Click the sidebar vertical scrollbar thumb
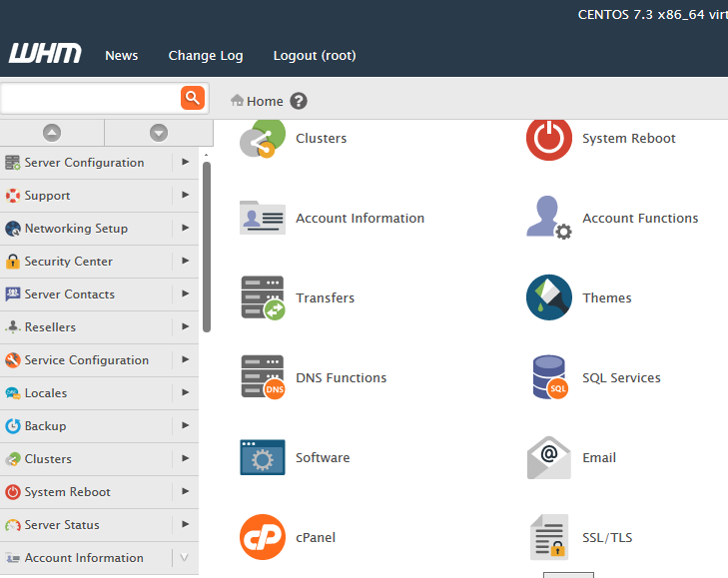The height and width of the screenshot is (578, 728). point(207,247)
